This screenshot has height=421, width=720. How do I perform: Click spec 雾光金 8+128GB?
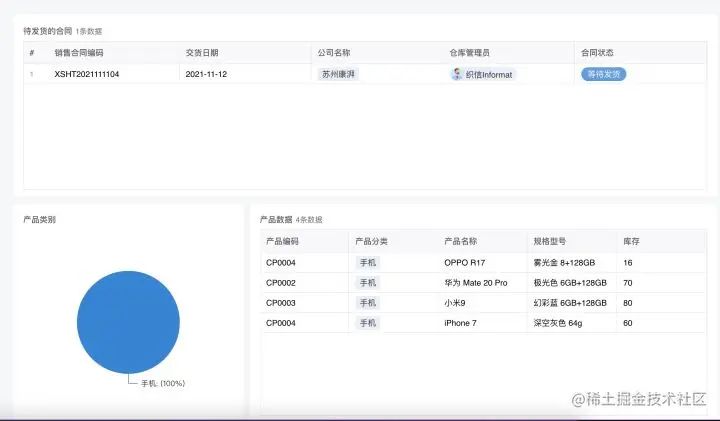point(564,263)
